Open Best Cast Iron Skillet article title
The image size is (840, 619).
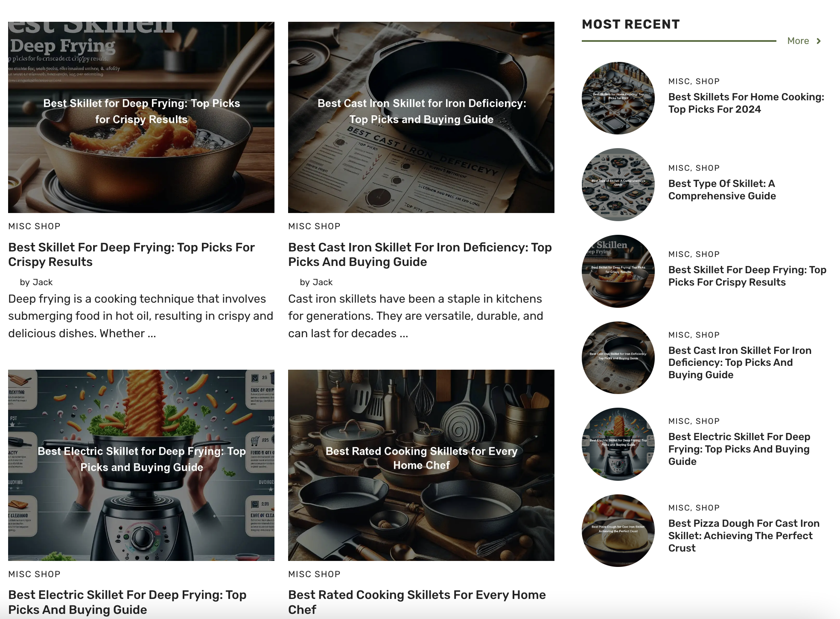pyautogui.click(x=420, y=254)
